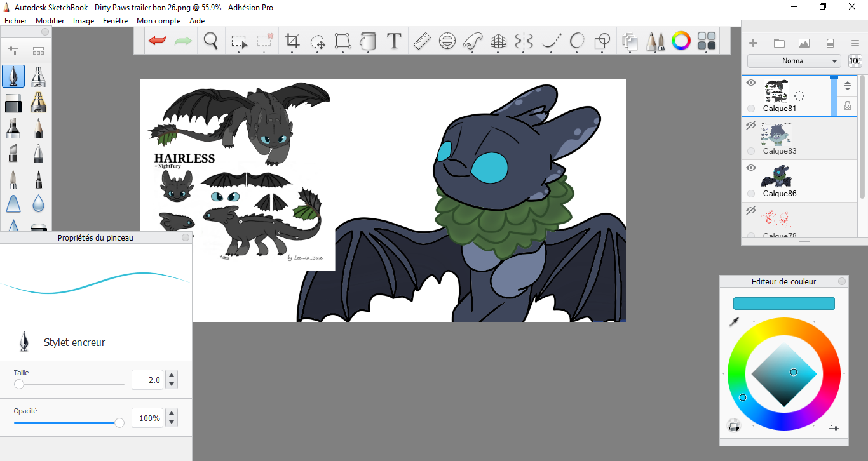Select the Crop tool

(x=292, y=41)
